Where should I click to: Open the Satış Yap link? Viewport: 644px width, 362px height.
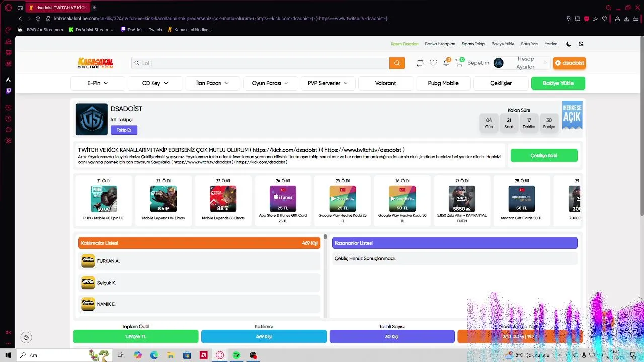point(529,44)
